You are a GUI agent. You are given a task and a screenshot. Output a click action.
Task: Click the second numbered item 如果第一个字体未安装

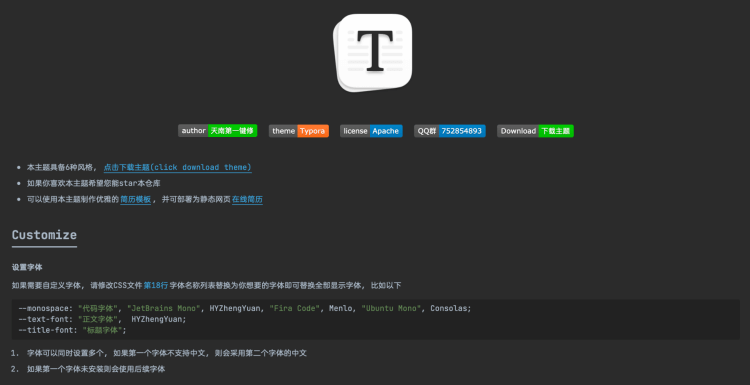pos(96,369)
